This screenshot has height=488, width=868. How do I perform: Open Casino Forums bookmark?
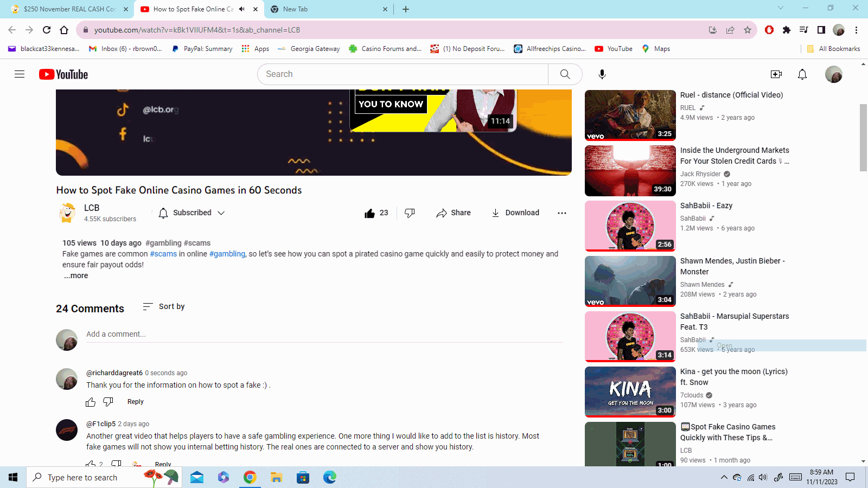coord(385,49)
